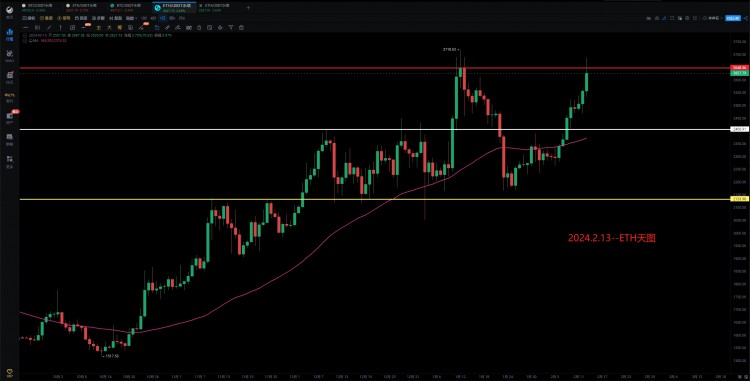This screenshot has width=750, height=381.
Task: Open the 多图 multi-chart button
Action: tap(99, 18)
